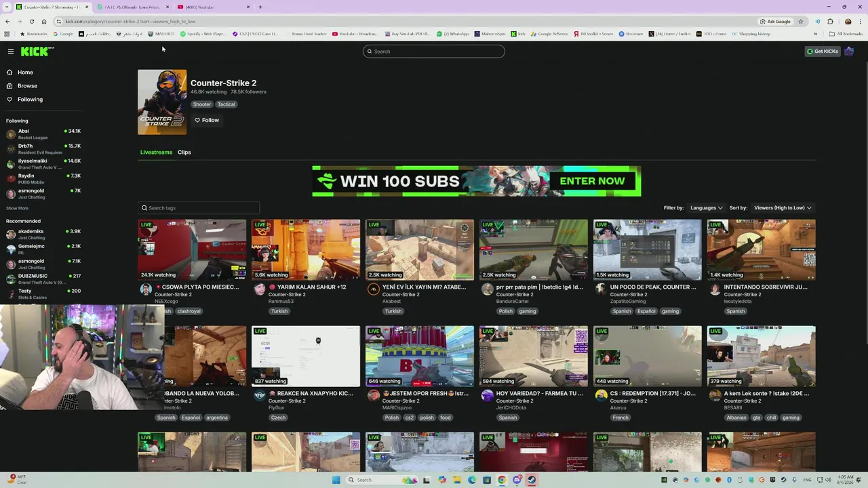Screen dimensions: 868x488
Task: Open the 646 watching JESTEM OPOR stream
Action: pos(420,356)
